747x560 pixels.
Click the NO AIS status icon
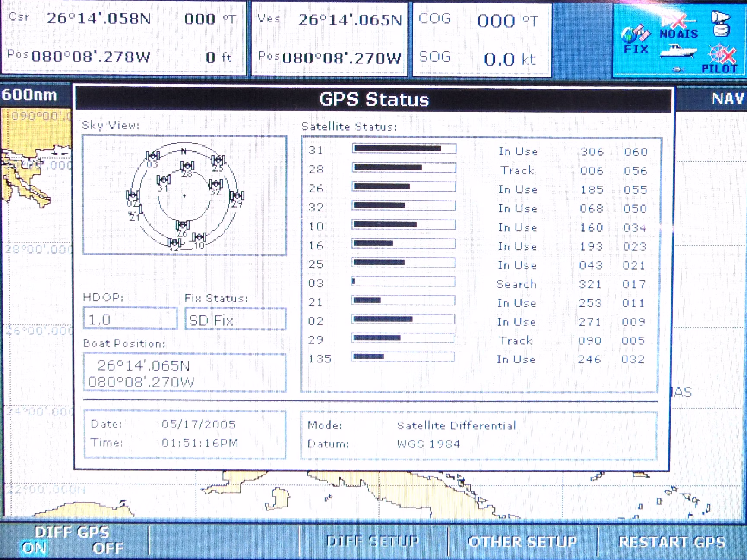679,27
